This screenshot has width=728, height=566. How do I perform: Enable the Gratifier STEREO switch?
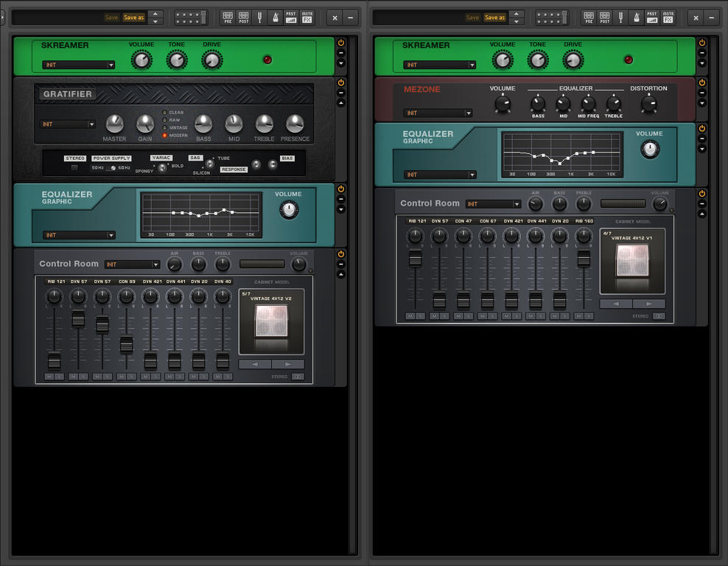74,167
